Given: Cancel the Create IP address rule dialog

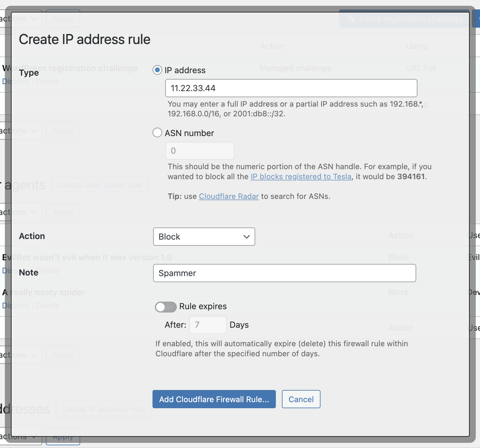Looking at the screenshot, I should tap(301, 399).
